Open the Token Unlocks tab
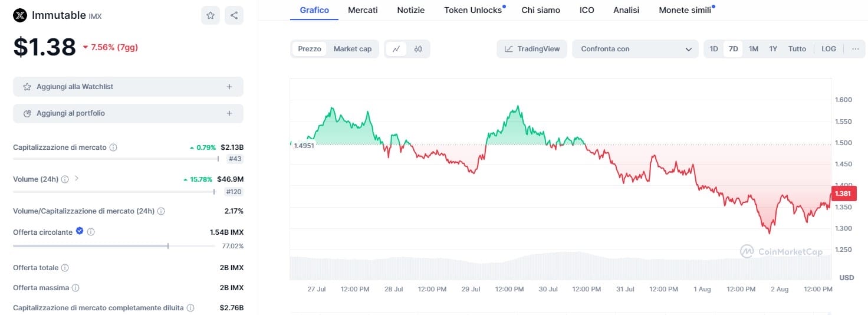This screenshot has width=868, height=315. point(473,10)
